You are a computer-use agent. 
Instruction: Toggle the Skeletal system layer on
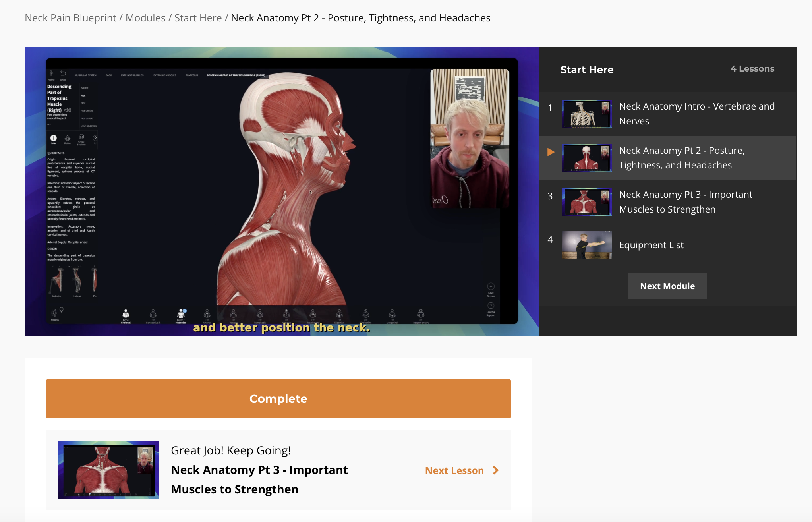point(126,314)
